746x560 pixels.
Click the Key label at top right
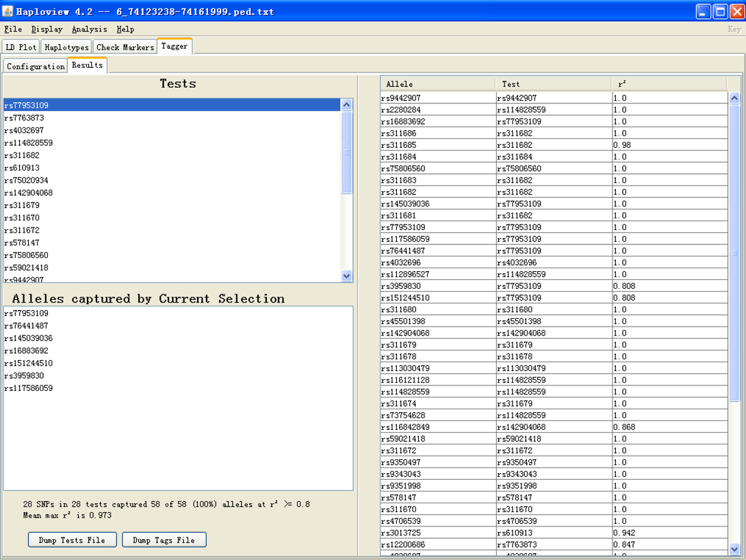point(734,29)
